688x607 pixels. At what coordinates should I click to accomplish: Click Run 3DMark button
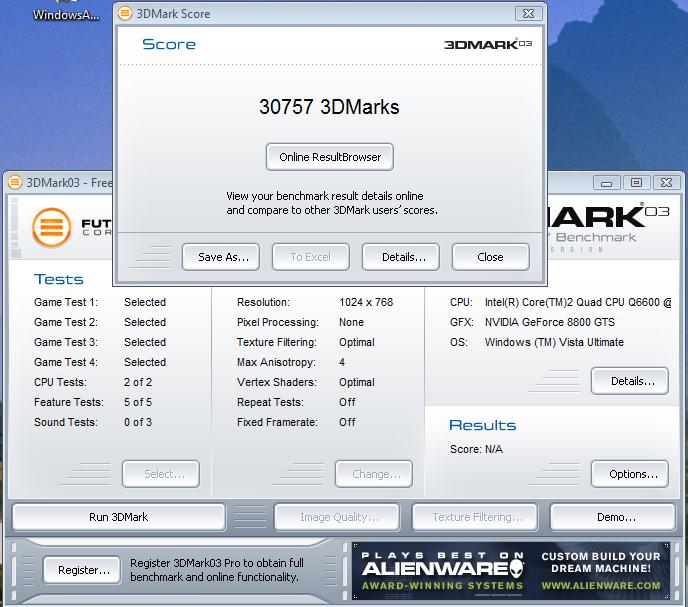click(x=118, y=517)
